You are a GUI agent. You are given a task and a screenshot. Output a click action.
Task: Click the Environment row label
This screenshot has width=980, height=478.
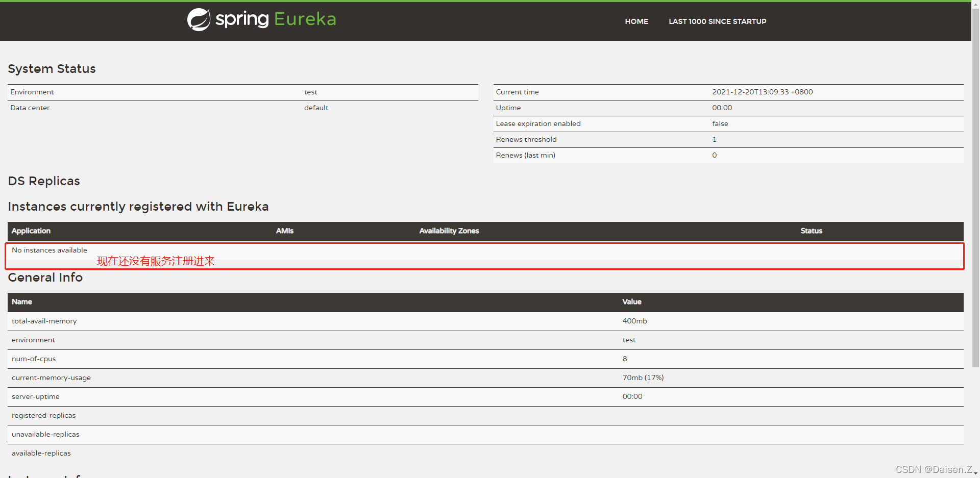pyautogui.click(x=32, y=92)
